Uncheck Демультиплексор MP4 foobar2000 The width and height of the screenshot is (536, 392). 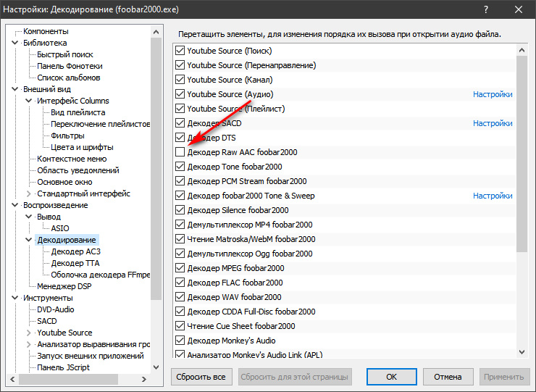[180, 225]
